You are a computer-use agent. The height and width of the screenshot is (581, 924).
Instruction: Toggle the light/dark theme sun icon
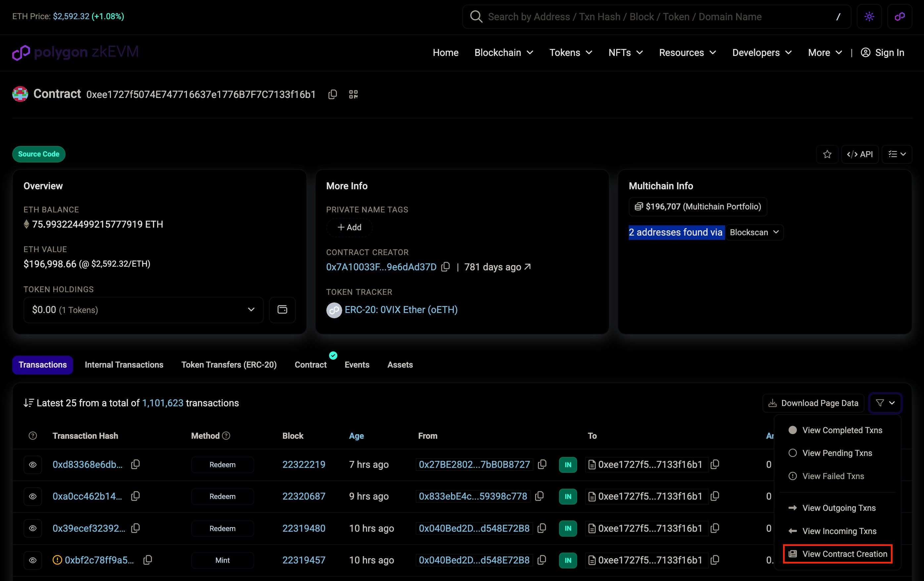pos(869,17)
